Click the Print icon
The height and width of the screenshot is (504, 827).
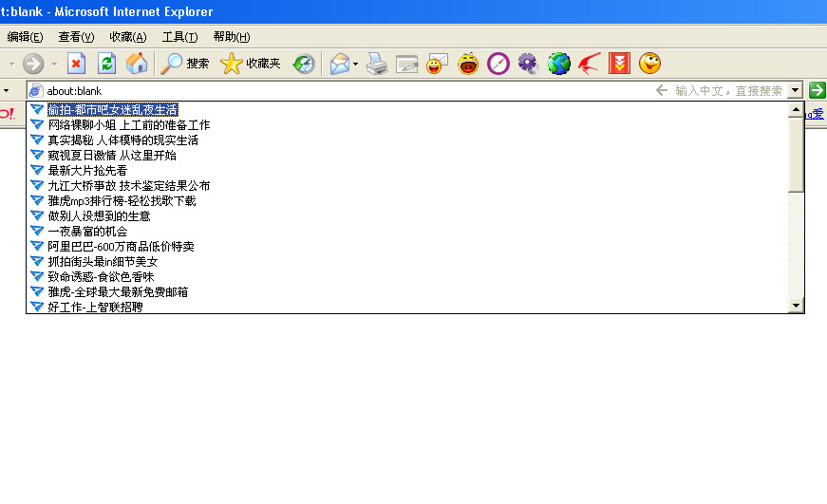click(377, 64)
